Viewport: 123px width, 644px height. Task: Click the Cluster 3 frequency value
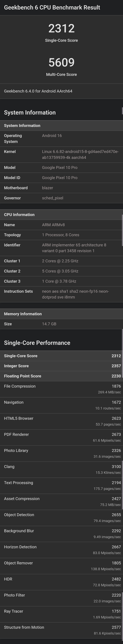59,281
